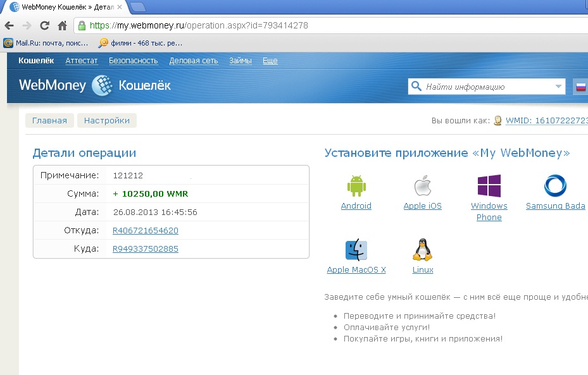Click the 'Откуда:' label

point(82,230)
